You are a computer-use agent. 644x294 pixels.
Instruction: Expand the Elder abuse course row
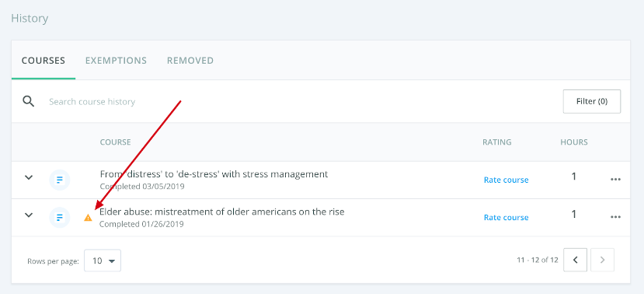pos(28,215)
